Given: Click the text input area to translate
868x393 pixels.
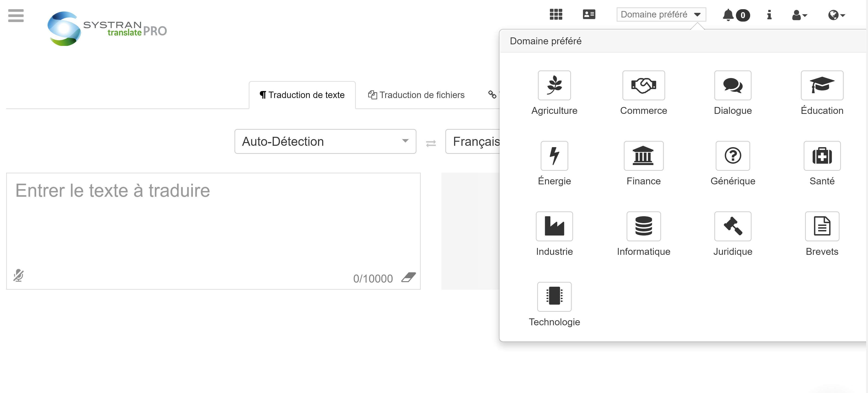Looking at the screenshot, I should 213,222.
